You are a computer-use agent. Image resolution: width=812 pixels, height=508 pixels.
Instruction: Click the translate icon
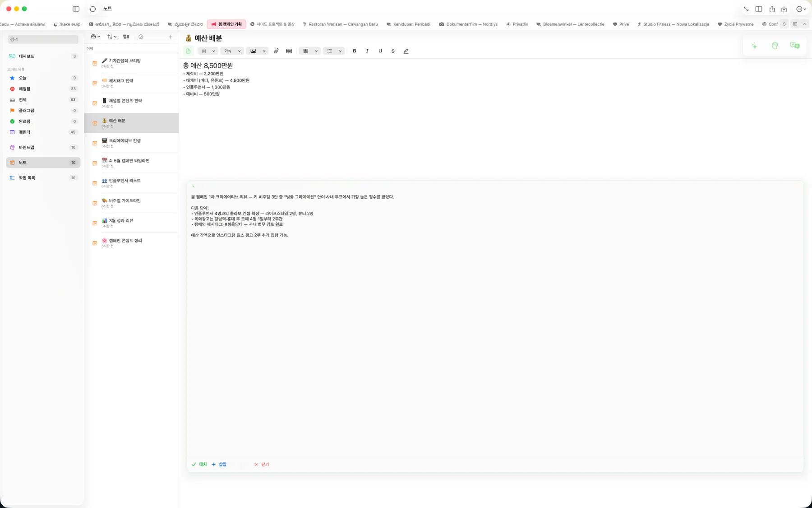[x=795, y=46]
